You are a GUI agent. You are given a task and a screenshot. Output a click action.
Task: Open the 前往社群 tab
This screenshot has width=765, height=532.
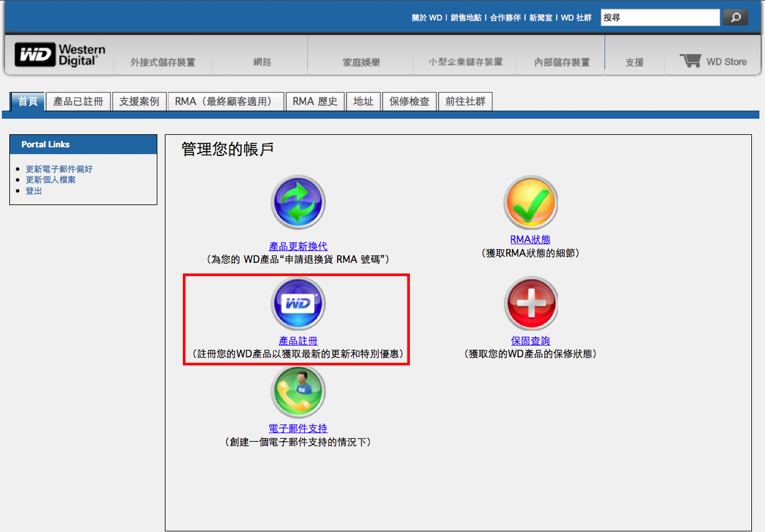[465, 101]
